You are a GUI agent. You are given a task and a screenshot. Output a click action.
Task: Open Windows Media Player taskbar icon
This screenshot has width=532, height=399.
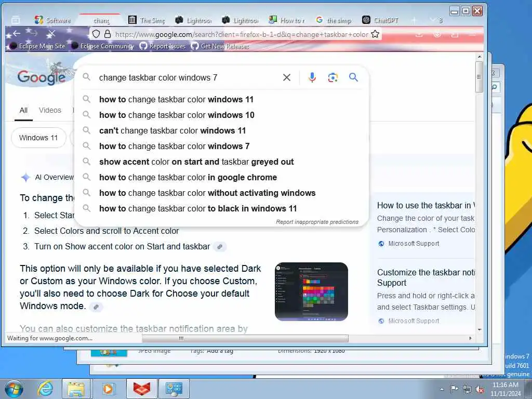click(x=108, y=389)
